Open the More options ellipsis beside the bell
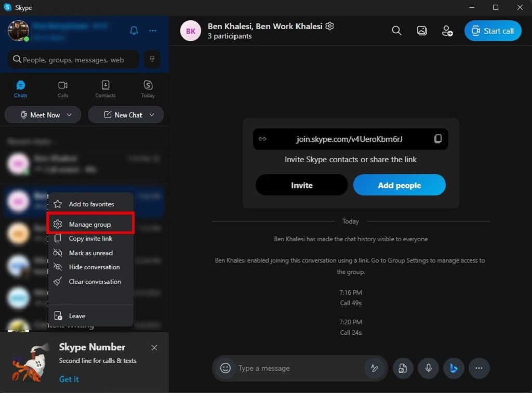 click(x=153, y=31)
